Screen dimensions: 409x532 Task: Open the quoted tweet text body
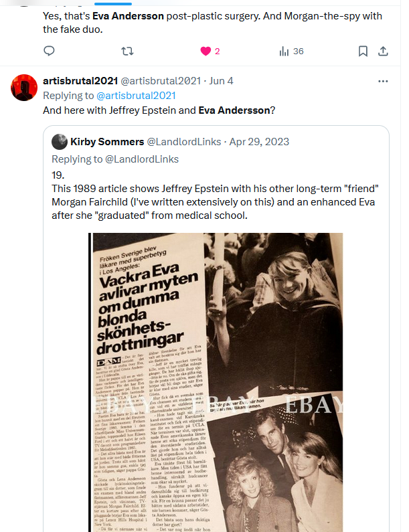[x=215, y=195]
